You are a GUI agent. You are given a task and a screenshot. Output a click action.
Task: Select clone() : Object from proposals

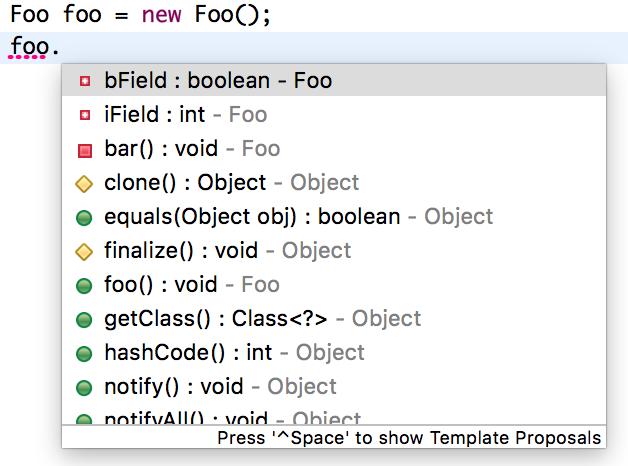[x=230, y=183]
